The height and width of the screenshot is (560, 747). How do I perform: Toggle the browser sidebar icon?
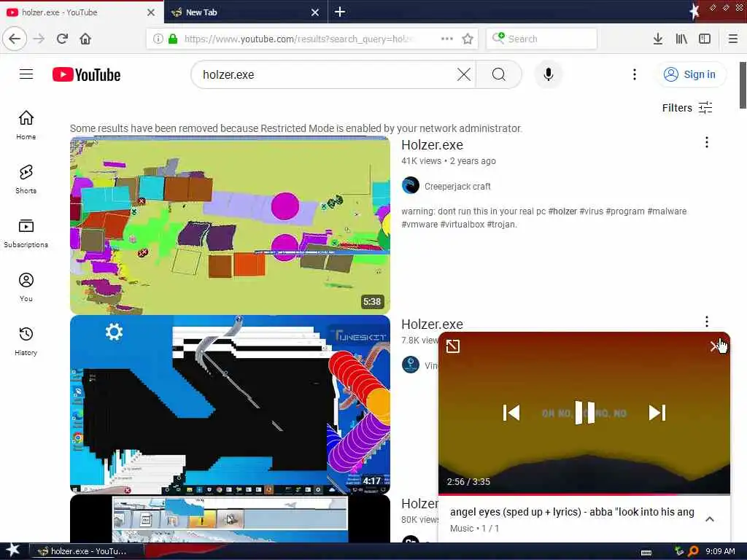[705, 39]
